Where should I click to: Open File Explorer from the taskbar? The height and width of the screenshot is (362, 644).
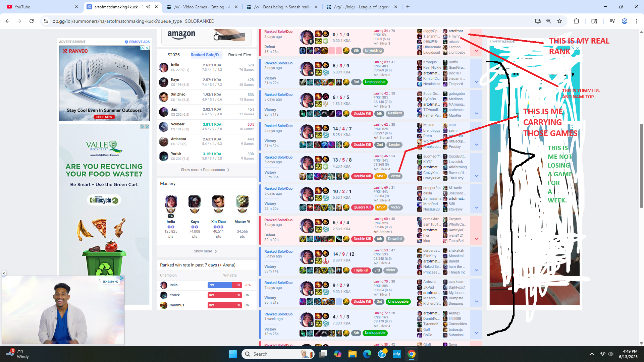pos(352,354)
